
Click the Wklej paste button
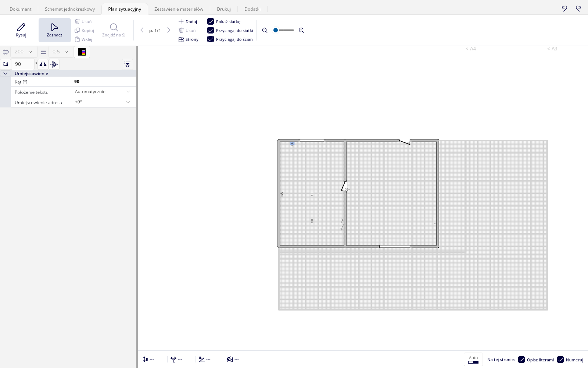pyautogui.click(x=83, y=39)
